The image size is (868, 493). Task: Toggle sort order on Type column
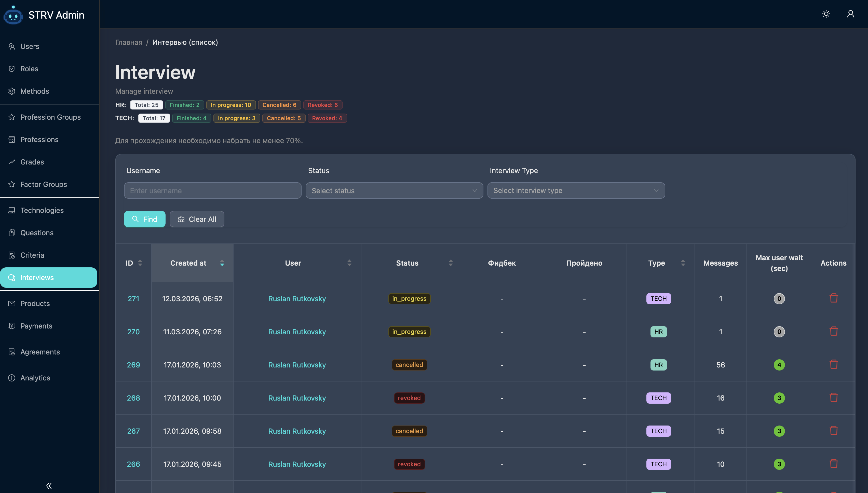tap(683, 263)
